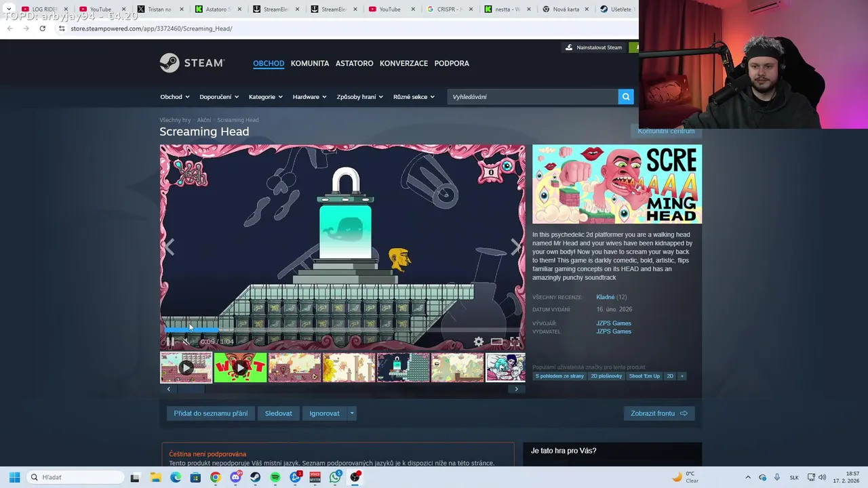Image resolution: width=868 pixels, height=488 pixels.
Task: Toggle theater mode on the video player
Action: click(x=497, y=342)
